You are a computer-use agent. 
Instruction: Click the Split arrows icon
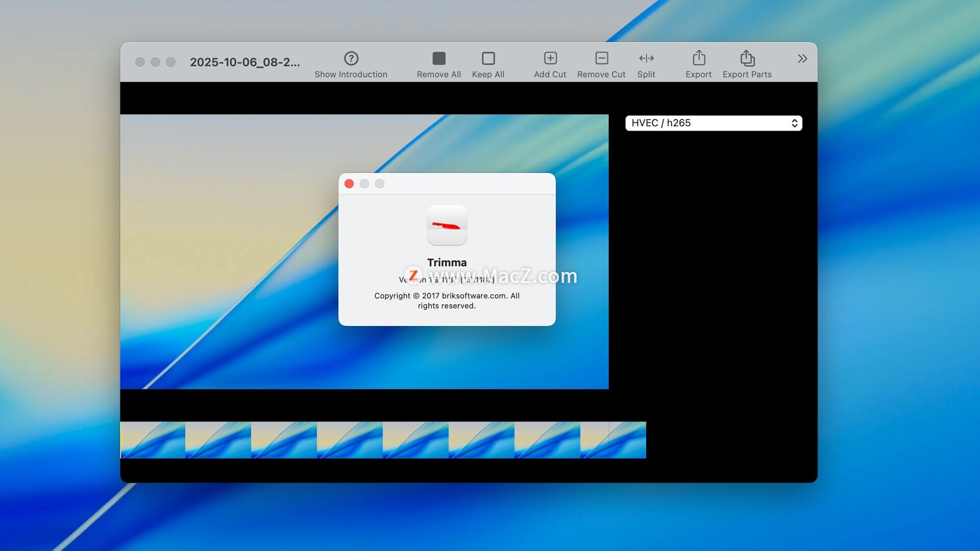point(646,58)
